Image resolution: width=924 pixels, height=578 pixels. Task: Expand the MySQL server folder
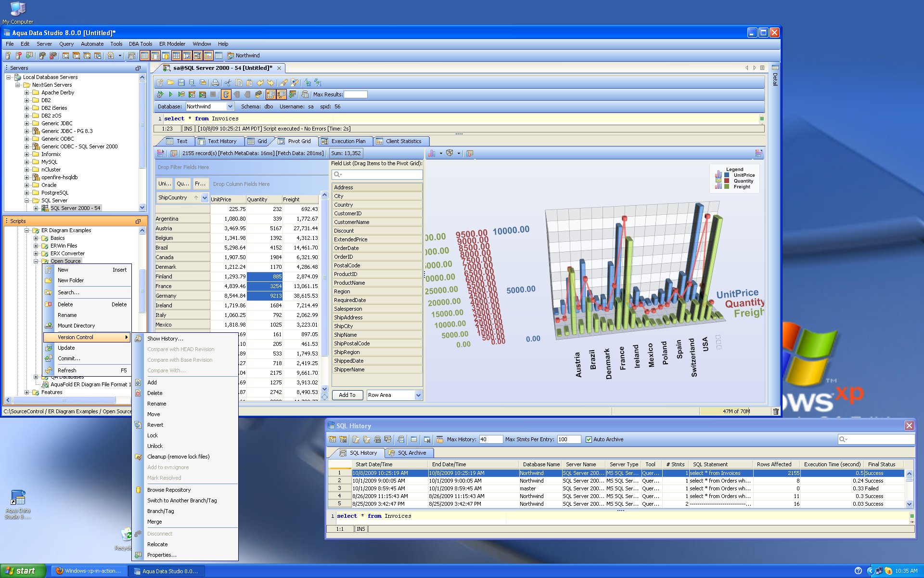click(27, 162)
